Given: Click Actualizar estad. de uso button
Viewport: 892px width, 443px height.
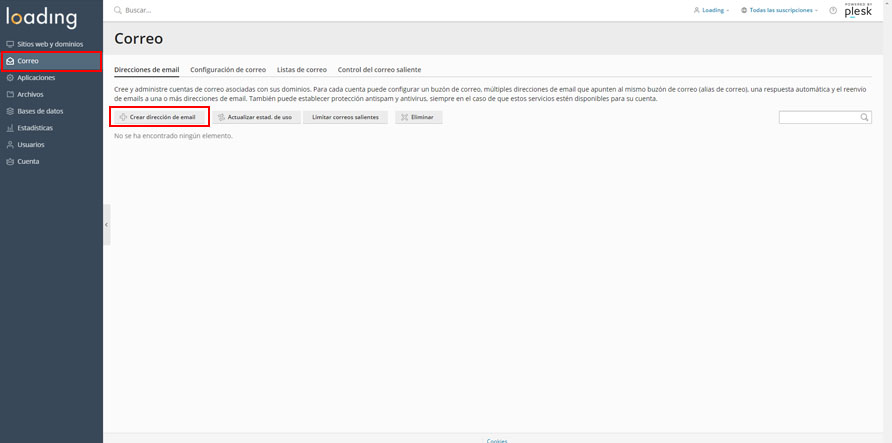Looking at the screenshot, I should (256, 117).
